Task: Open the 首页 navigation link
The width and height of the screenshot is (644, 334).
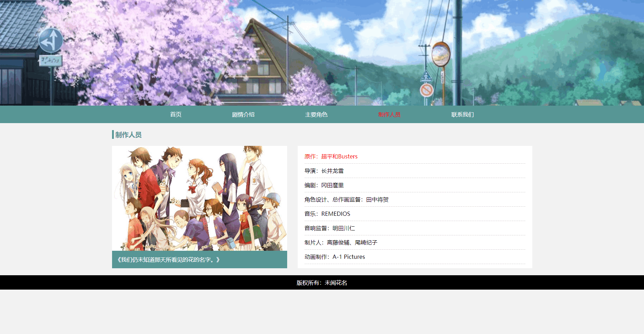Action: [x=176, y=114]
